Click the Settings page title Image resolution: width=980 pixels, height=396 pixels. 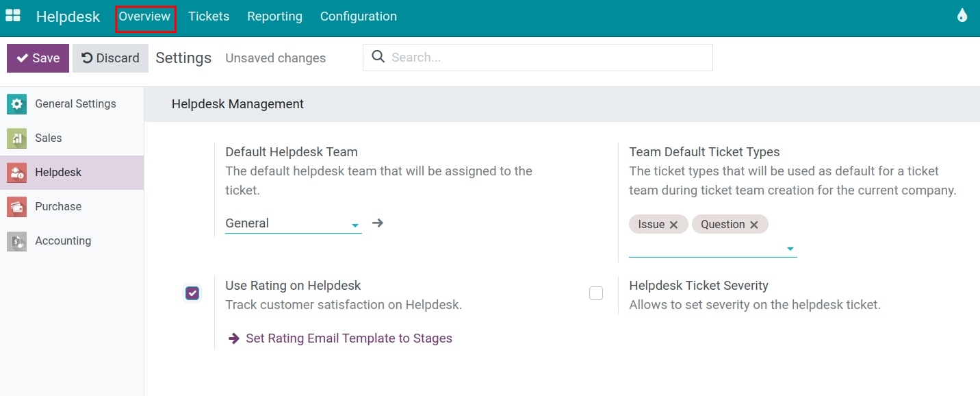(183, 58)
